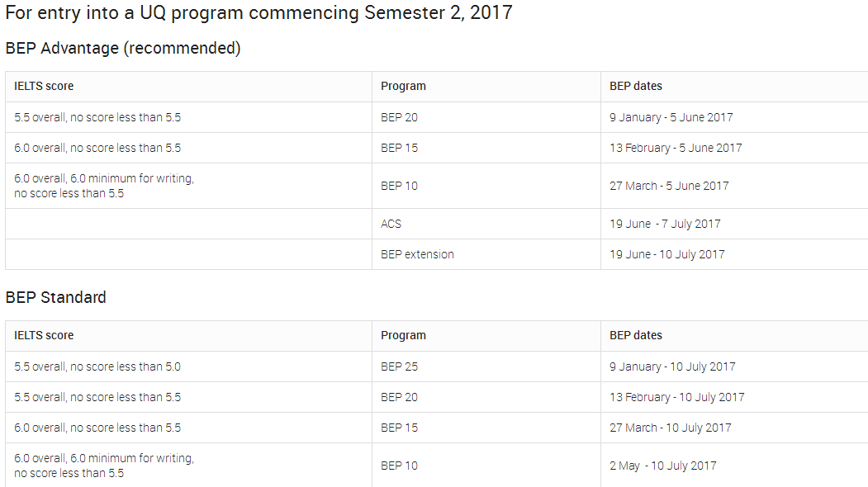Viewport: 868px width, 487px height.
Task: Select the ACS program cell
Action: pos(391,225)
